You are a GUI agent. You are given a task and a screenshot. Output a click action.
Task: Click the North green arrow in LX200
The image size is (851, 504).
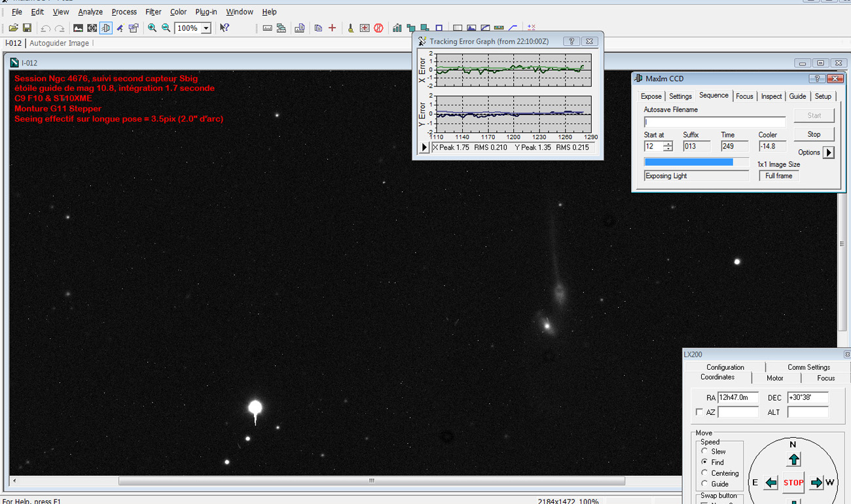[x=793, y=459]
